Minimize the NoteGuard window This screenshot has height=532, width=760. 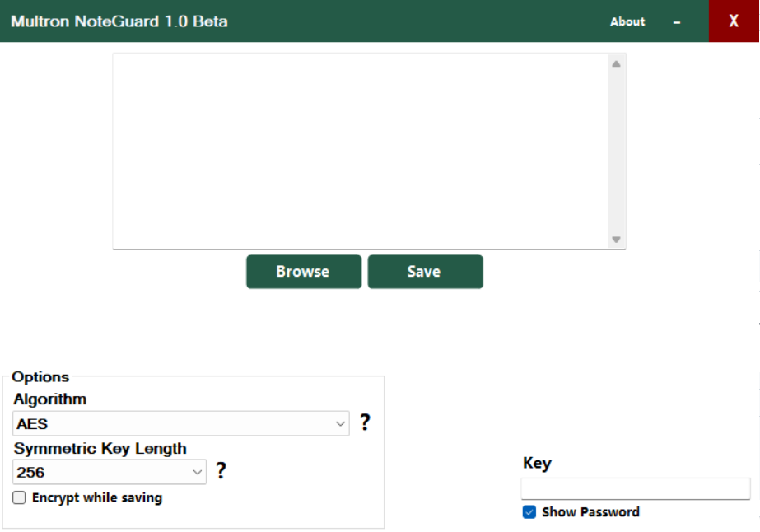point(677,21)
